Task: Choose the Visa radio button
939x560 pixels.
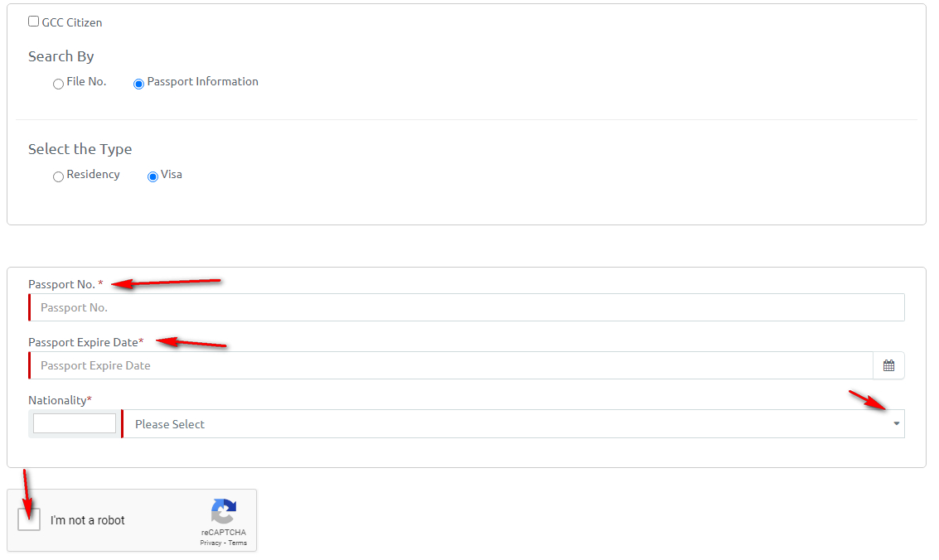Action: [x=152, y=176]
